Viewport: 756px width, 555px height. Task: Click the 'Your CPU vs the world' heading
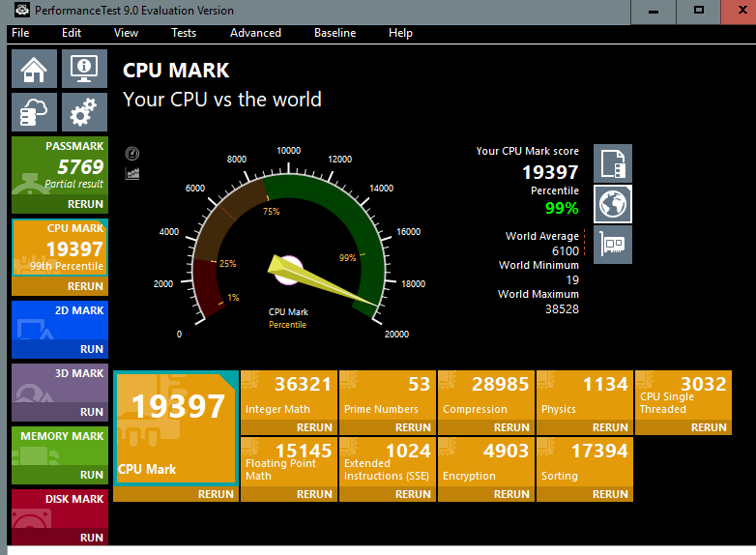coord(221,100)
